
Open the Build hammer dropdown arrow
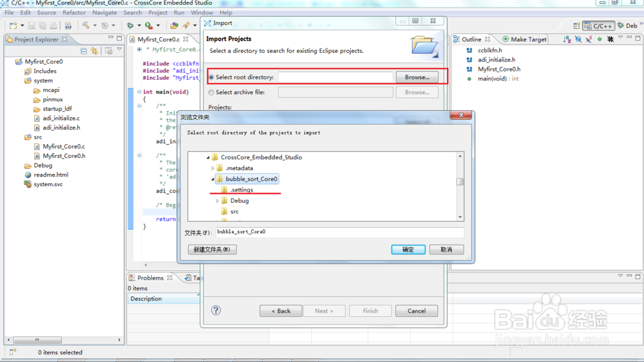coord(95,26)
